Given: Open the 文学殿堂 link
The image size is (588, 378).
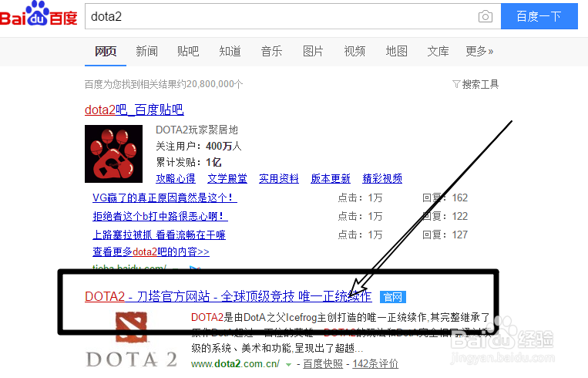Looking at the screenshot, I should [227, 178].
